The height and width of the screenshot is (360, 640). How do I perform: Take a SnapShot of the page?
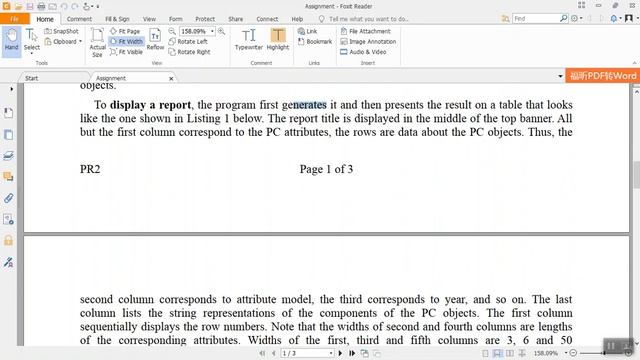(61, 31)
